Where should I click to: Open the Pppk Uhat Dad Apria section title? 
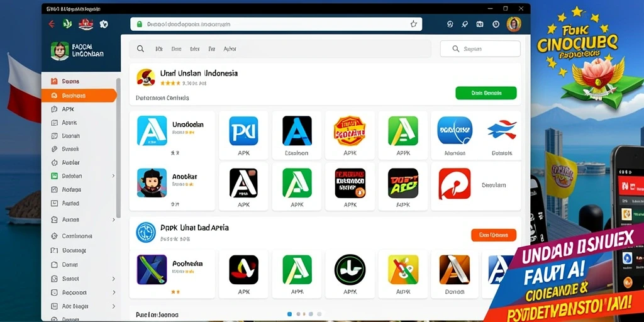click(x=195, y=227)
